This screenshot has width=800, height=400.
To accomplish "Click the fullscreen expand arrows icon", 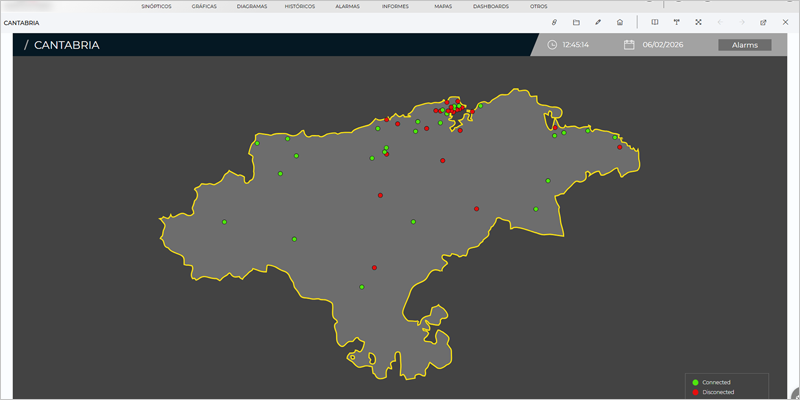I will (x=698, y=22).
